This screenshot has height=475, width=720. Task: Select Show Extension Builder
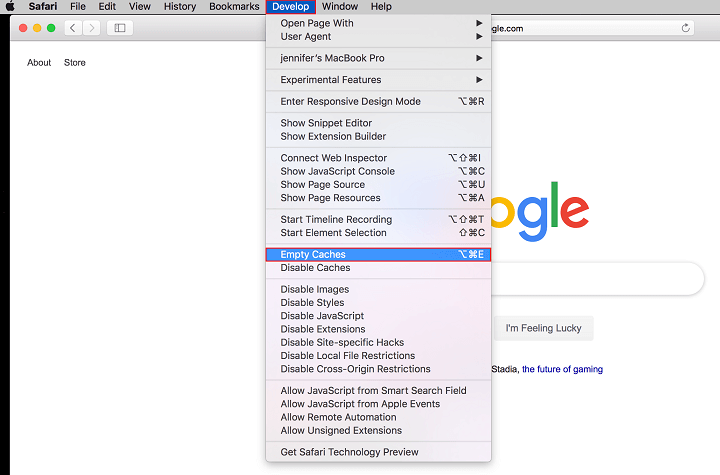(x=378, y=136)
